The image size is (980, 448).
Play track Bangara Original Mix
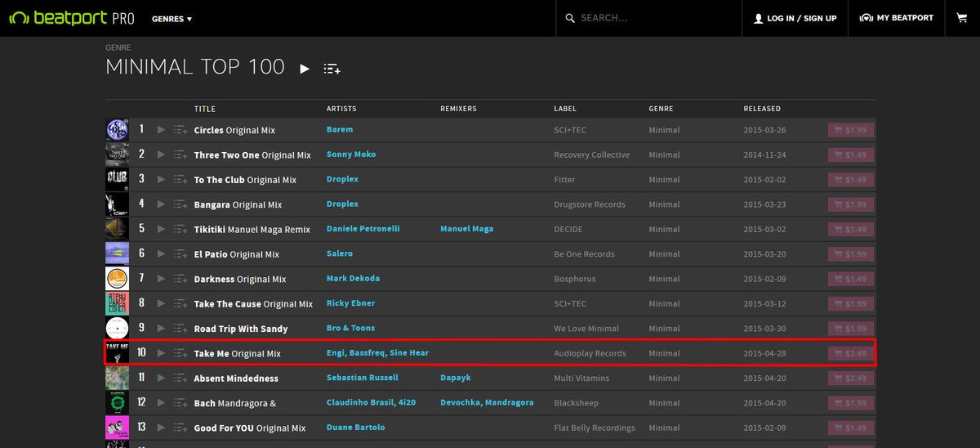(161, 204)
